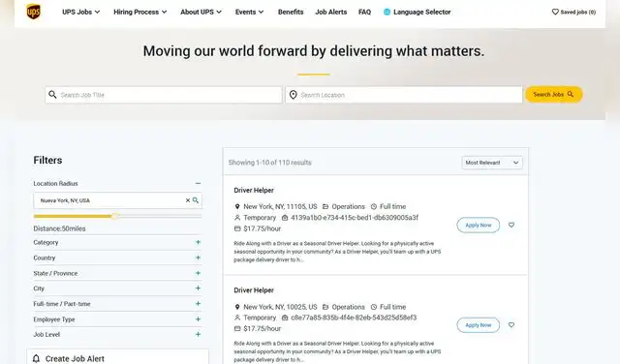Apply Now to the 11105 Driver Helper job
620x364 pixels.
tap(478, 225)
